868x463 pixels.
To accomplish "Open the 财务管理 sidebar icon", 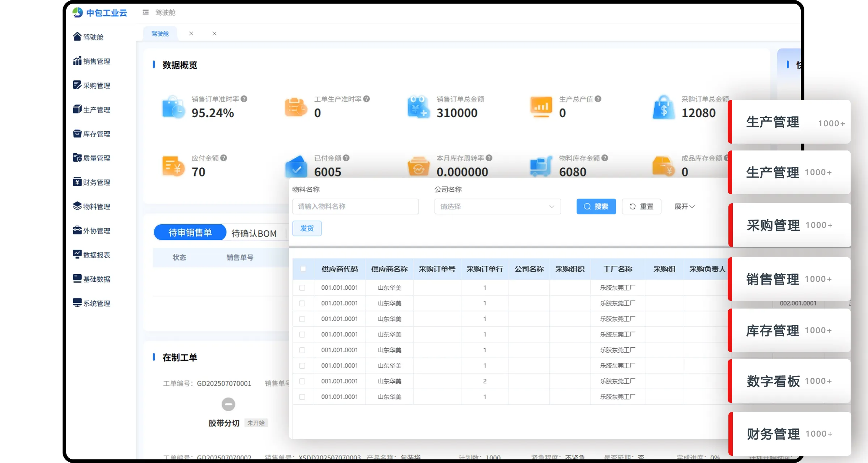I will (77, 182).
